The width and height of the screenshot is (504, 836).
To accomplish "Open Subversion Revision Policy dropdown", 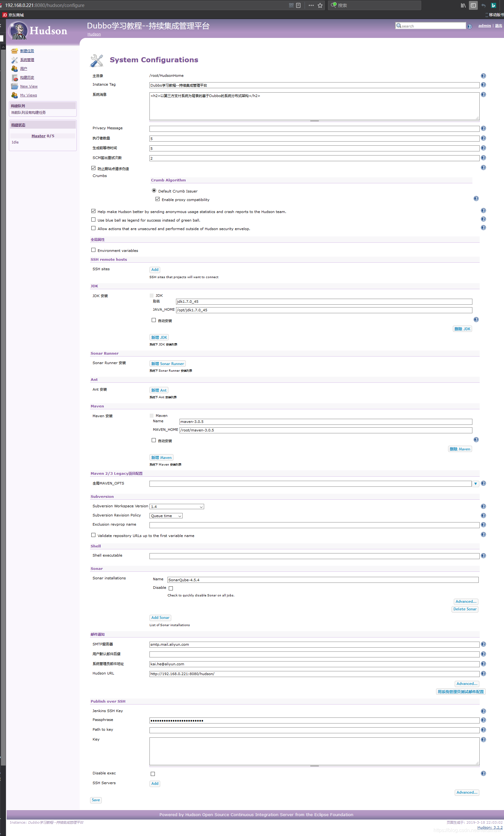I will coord(166,516).
